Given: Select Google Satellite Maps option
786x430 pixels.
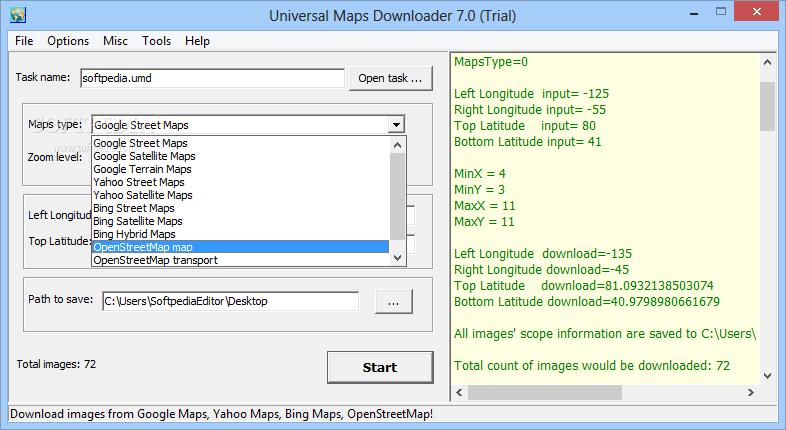Looking at the screenshot, I should tap(240, 156).
